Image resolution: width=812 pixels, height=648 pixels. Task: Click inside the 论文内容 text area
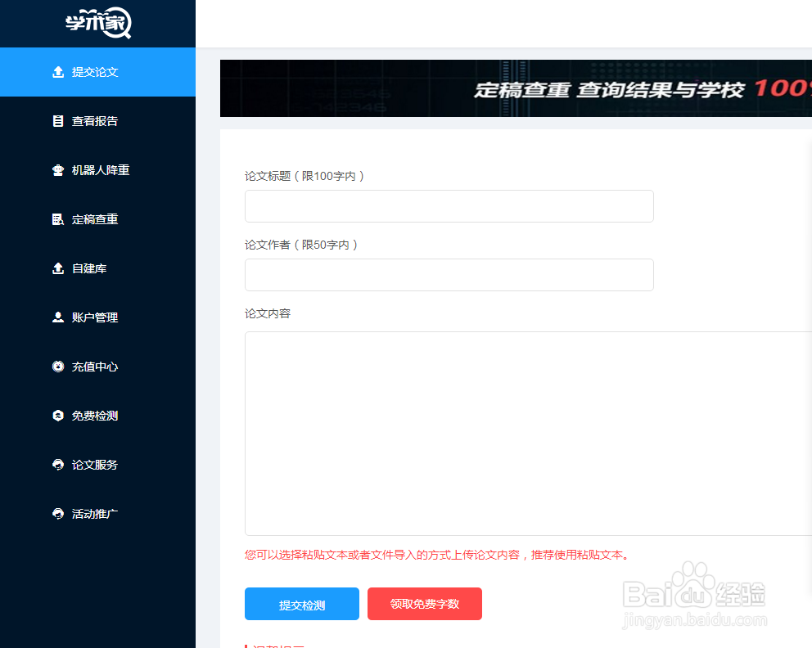tap(528, 434)
